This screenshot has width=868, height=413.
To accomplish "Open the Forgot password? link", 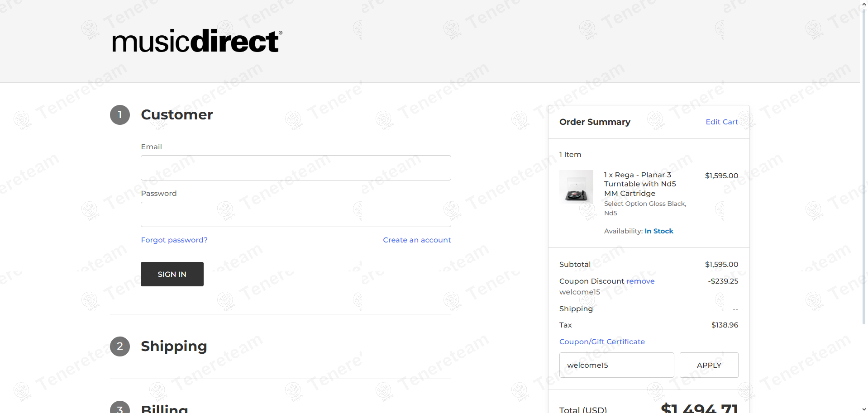I will coord(174,240).
